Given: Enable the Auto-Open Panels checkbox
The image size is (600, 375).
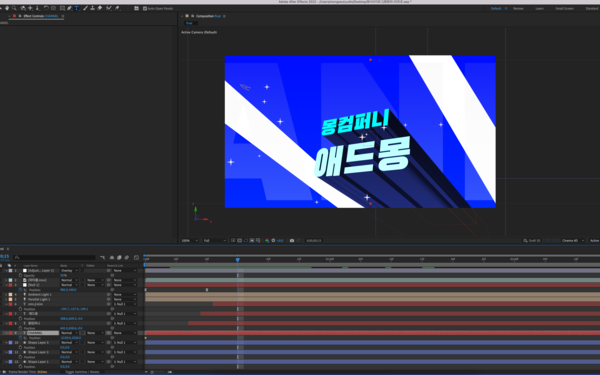Looking at the screenshot, I should tap(145, 8).
